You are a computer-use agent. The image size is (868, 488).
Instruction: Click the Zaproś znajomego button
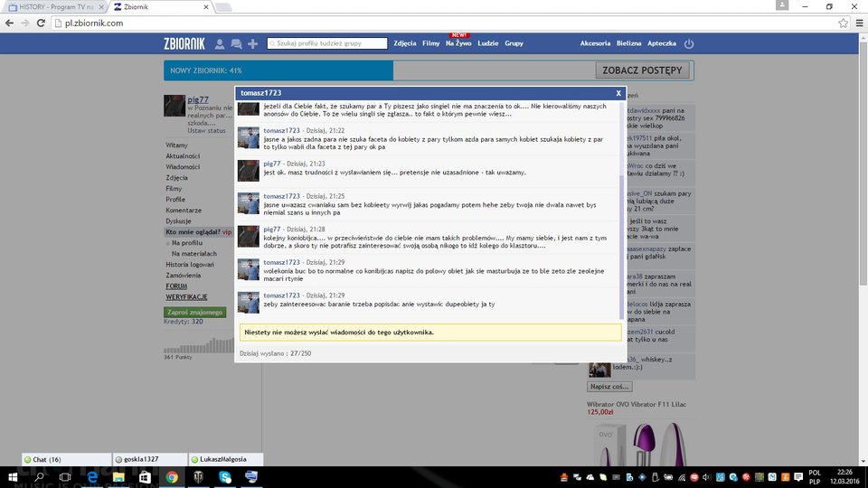(193, 312)
